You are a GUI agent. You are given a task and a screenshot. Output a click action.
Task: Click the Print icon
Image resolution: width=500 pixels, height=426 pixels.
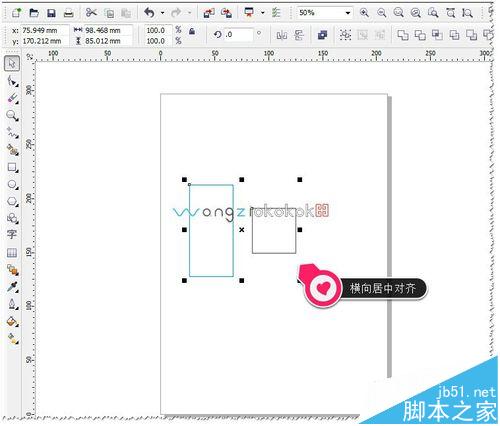point(68,13)
